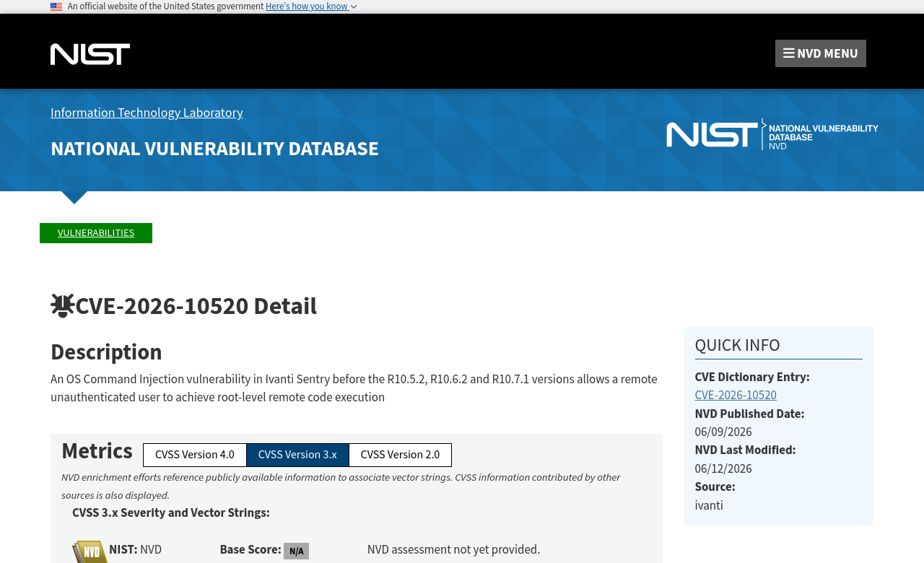This screenshot has height=563, width=924.
Task: Click NVD Published Date 06/09/2026
Action: tap(723, 432)
